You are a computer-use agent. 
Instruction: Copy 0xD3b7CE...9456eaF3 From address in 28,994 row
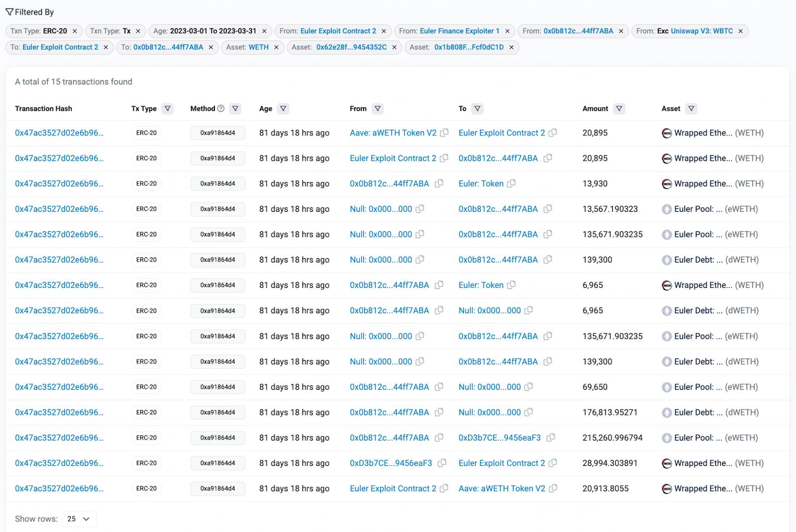tap(442, 463)
